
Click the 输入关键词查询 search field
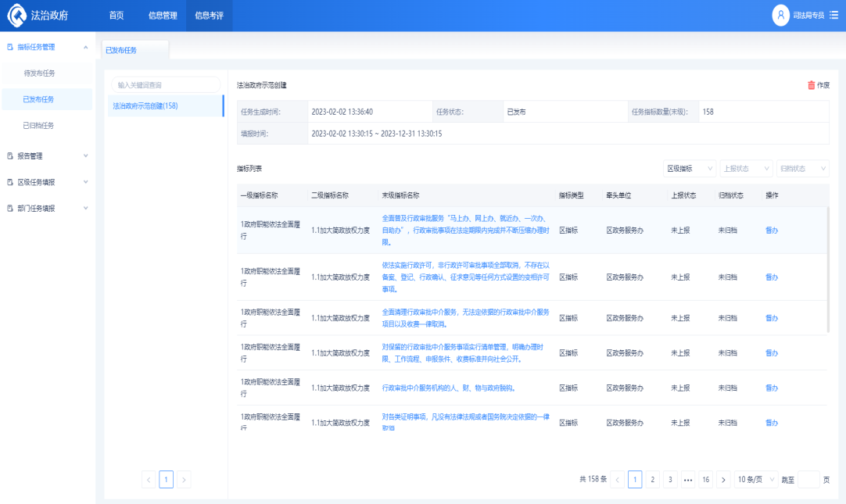tap(166, 84)
